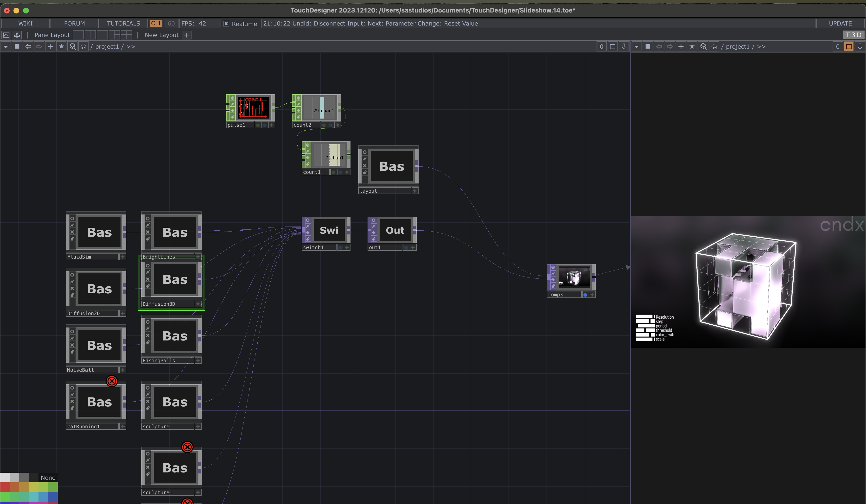This screenshot has height=504, width=866.
Task: Select the dark blue color swatch in the palette
Action: [x=53, y=497]
